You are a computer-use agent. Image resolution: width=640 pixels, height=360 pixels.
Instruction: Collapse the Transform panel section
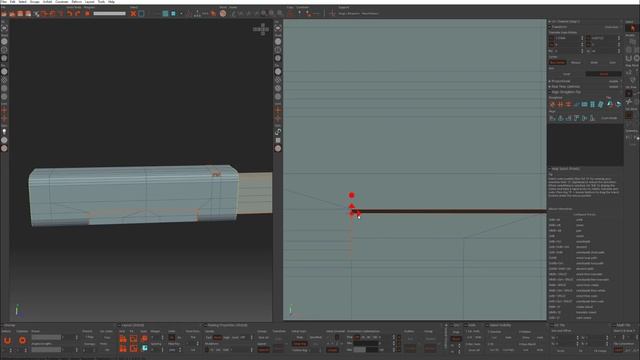tap(550, 27)
